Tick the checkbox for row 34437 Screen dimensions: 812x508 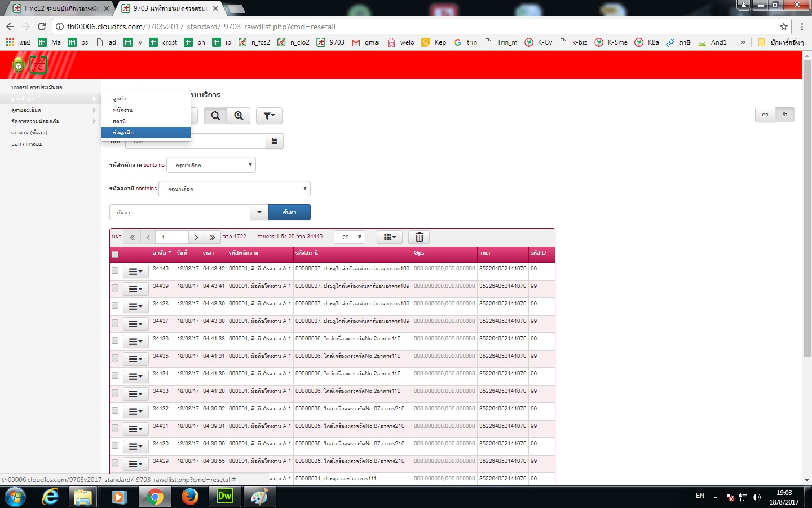click(115, 323)
